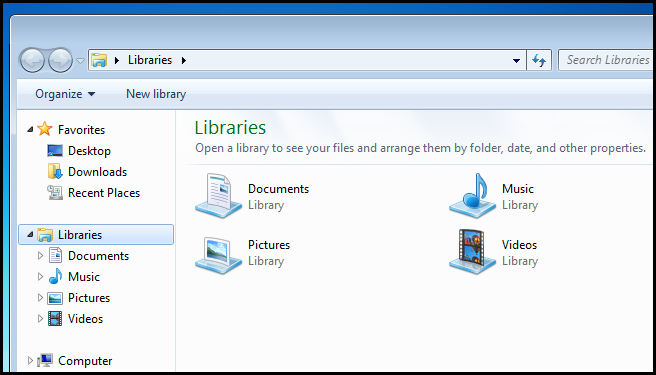
Task: Select Pictures in navigation tree
Action: (89, 298)
